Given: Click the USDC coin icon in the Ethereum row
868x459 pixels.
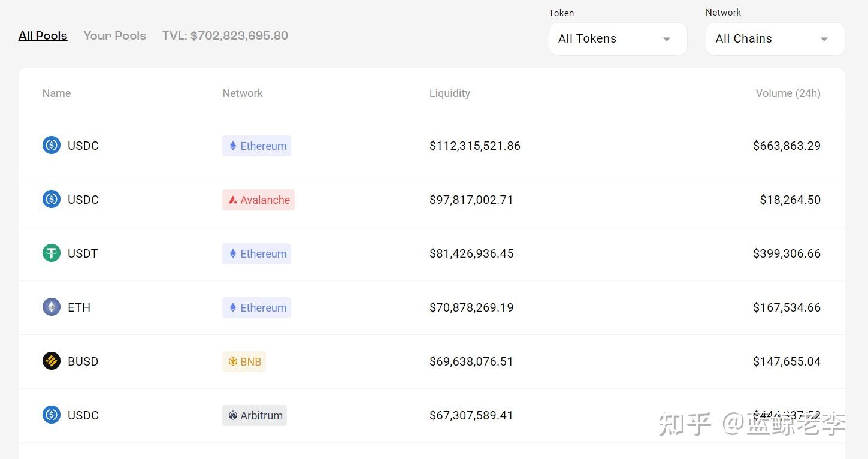Looking at the screenshot, I should 52,145.
